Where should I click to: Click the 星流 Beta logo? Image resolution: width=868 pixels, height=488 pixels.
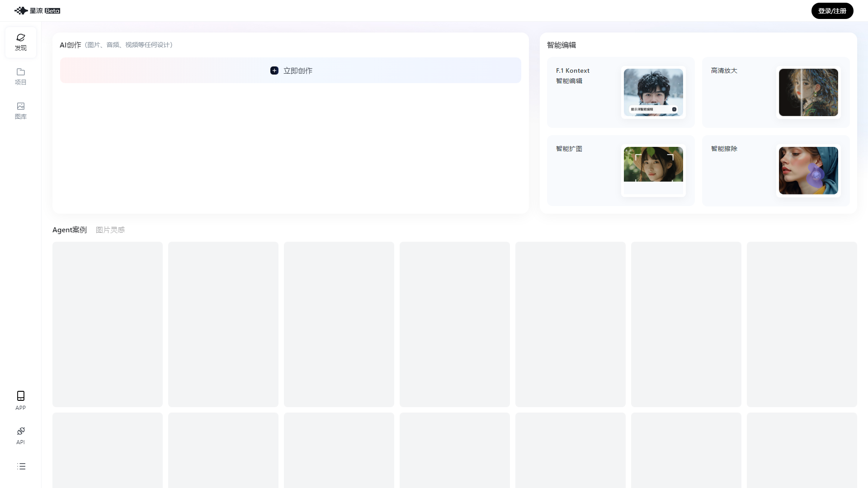pyautogui.click(x=37, y=10)
